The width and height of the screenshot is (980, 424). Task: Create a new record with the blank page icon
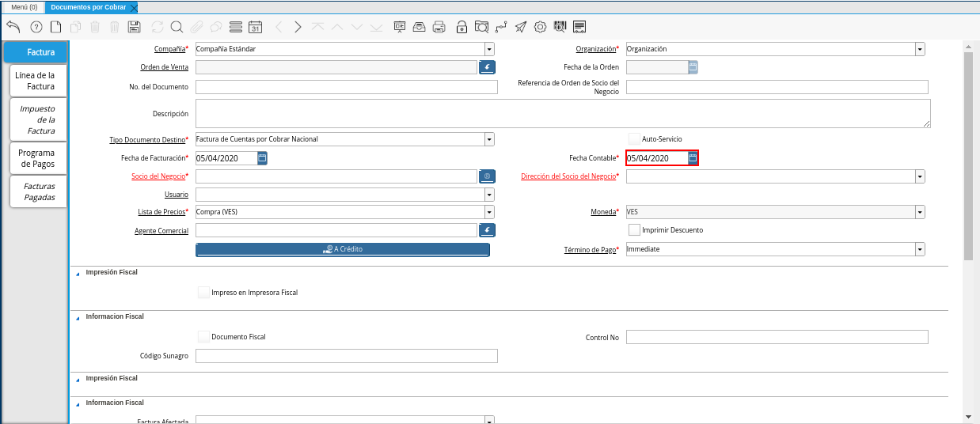(x=55, y=27)
